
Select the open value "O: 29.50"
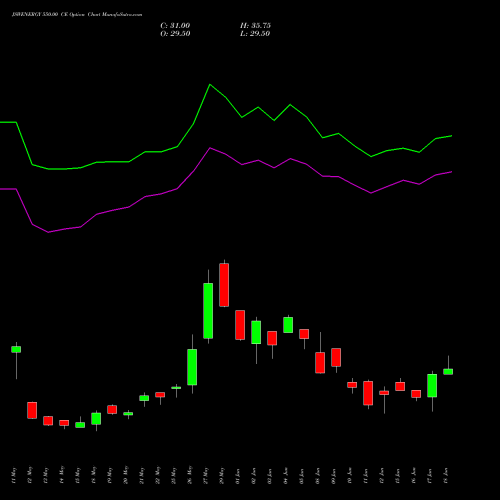[175, 34]
